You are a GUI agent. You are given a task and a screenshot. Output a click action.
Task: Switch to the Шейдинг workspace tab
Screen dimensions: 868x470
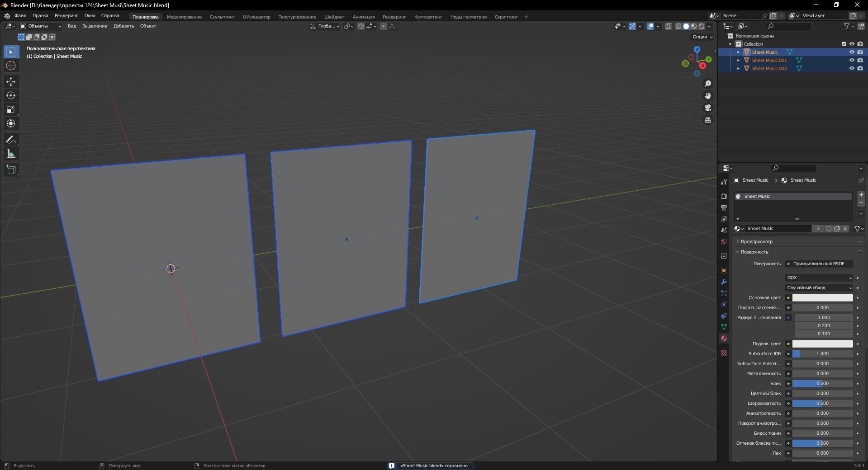click(x=334, y=17)
